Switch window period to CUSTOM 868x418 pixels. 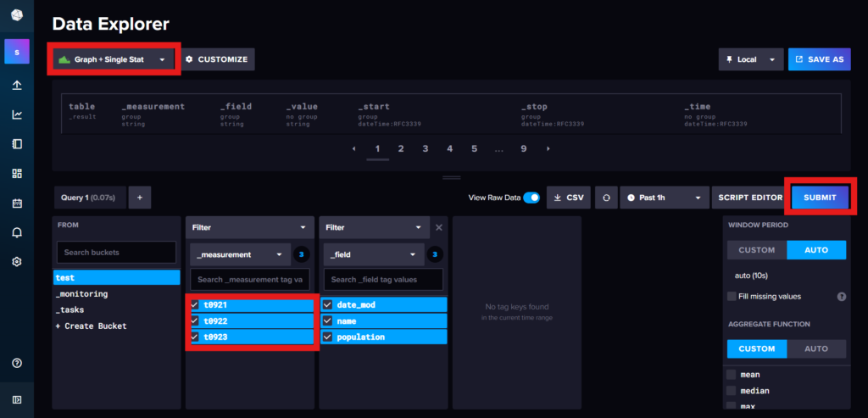click(756, 250)
